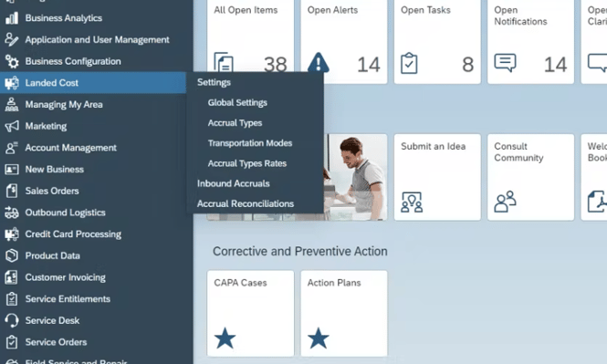This screenshot has width=607, height=364.
Task: Select Sales Orders in sidebar
Action: (52, 191)
